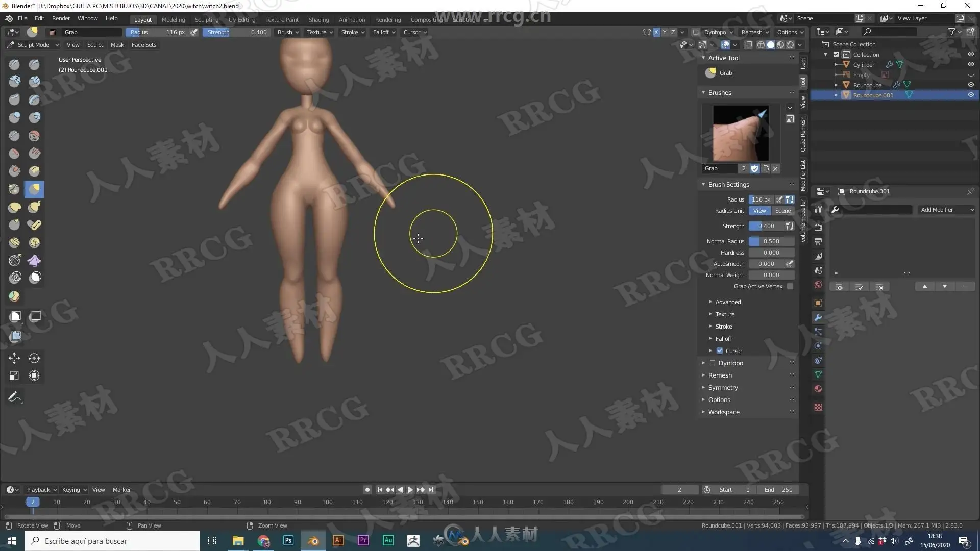This screenshot has width=980, height=551.
Task: Enable the Dyntopo checkbox in sidebar
Action: pyautogui.click(x=713, y=363)
